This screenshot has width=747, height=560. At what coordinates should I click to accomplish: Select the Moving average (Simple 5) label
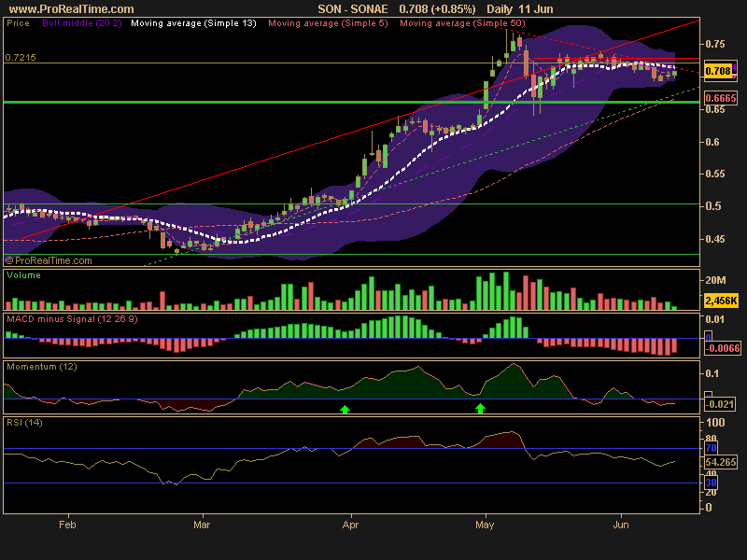pyautogui.click(x=327, y=21)
